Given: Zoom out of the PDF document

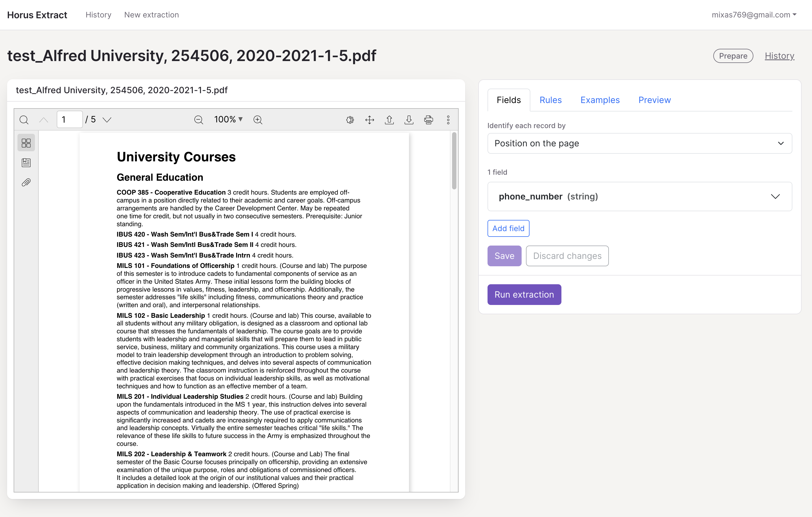Looking at the screenshot, I should click(199, 120).
